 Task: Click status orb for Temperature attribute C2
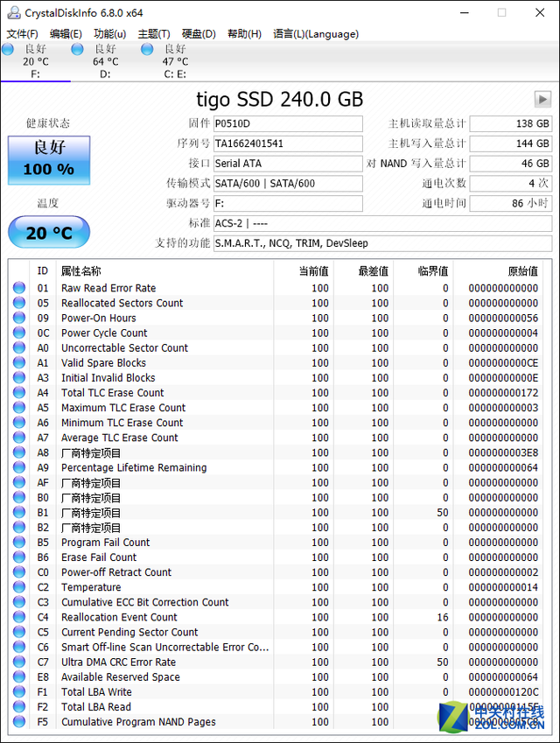pos(19,587)
